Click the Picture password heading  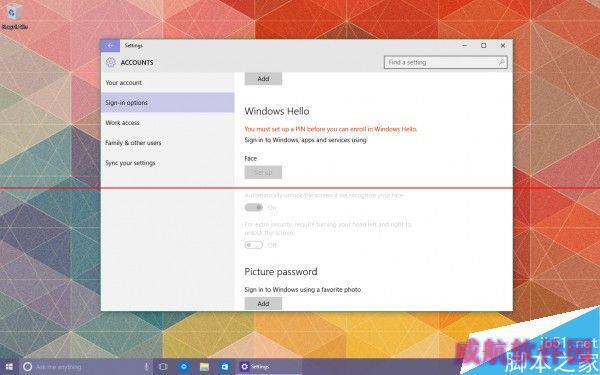[281, 272]
